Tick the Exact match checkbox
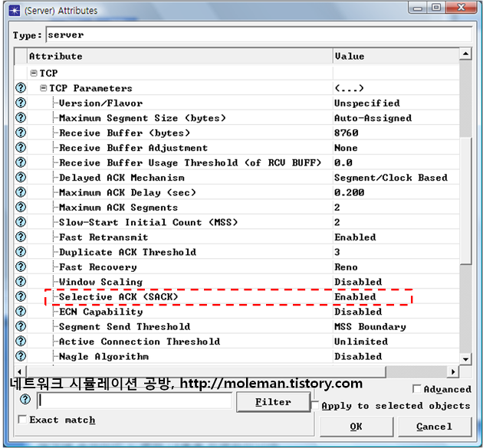The height and width of the screenshot is (448, 483). pos(22,420)
